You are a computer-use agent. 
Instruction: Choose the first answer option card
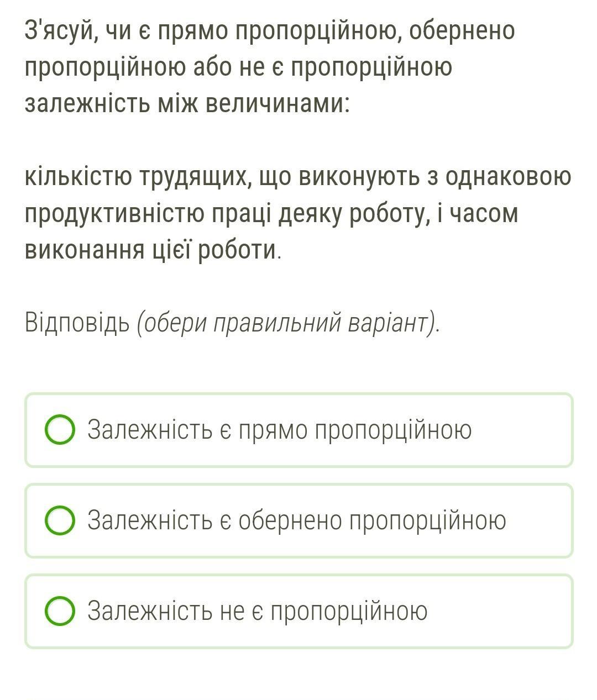(299, 430)
